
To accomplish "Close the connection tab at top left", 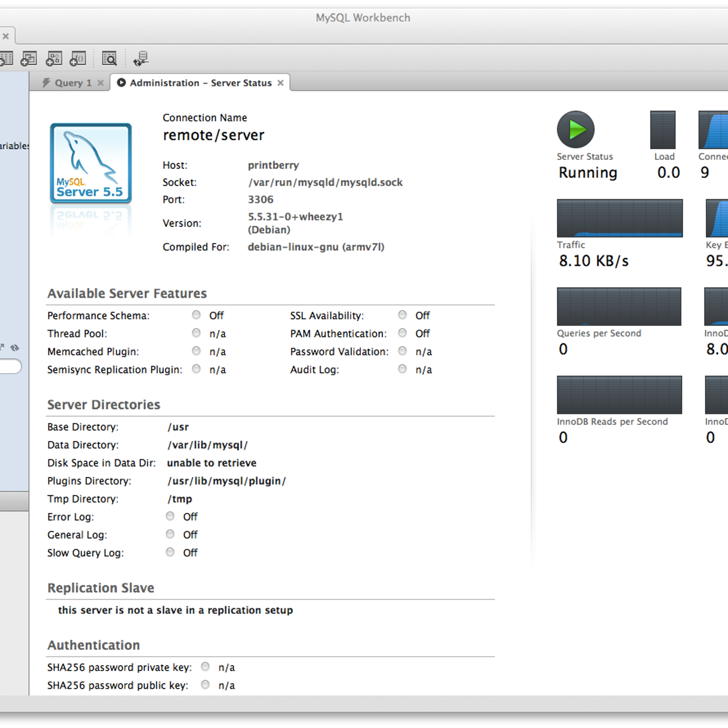I will [5, 36].
